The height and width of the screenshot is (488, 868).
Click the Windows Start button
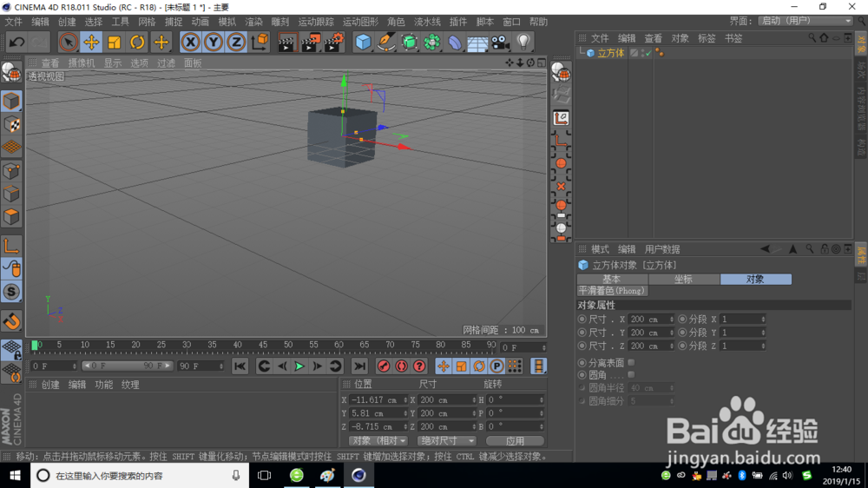pos(15,475)
